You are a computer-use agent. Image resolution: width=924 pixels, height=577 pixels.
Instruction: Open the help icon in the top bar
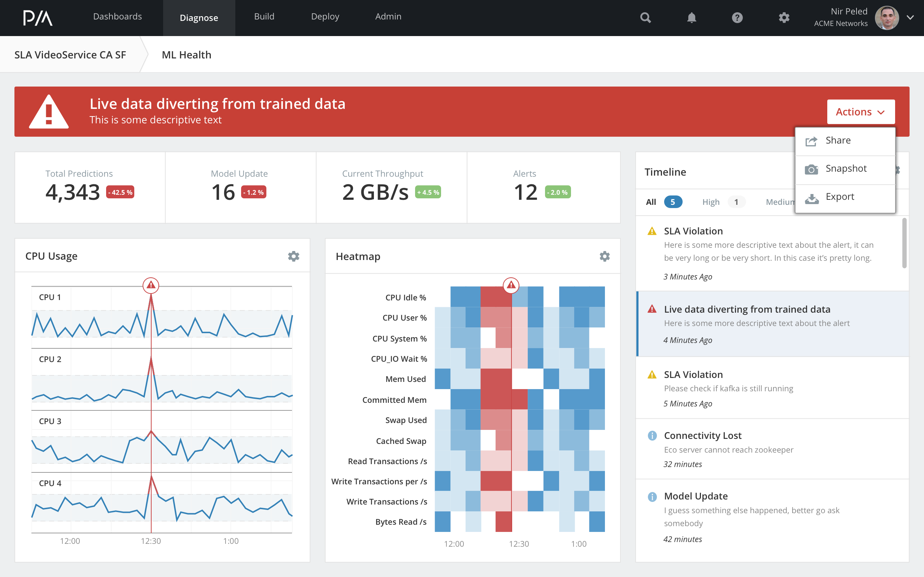(x=737, y=18)
